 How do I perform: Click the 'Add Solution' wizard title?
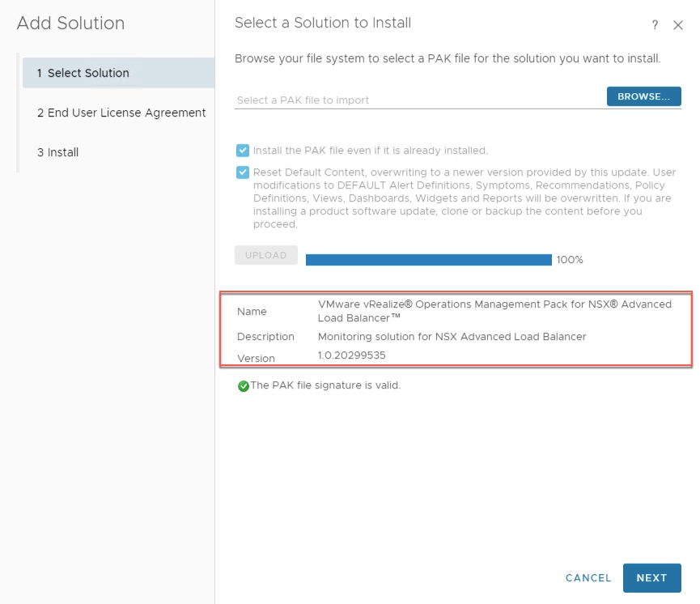70,23
